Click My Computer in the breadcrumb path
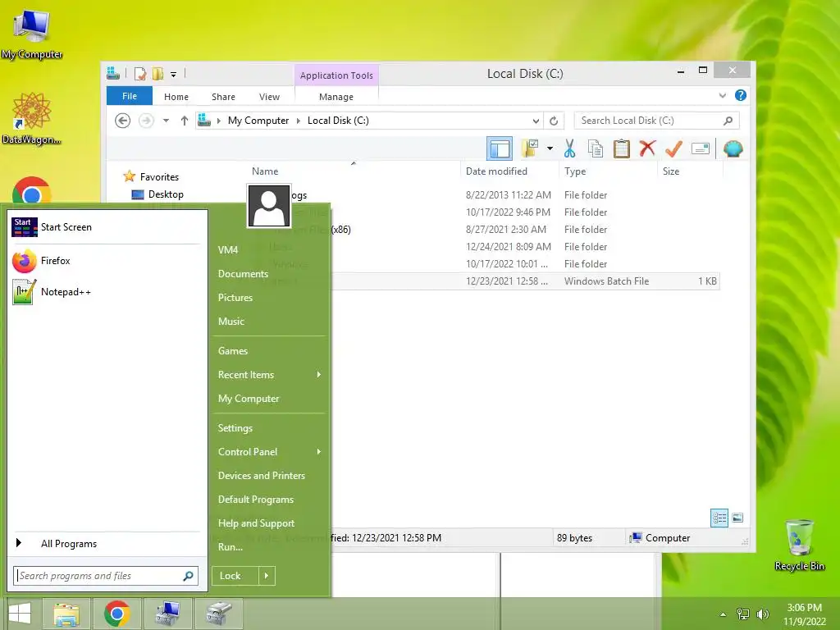 point(258,121)
